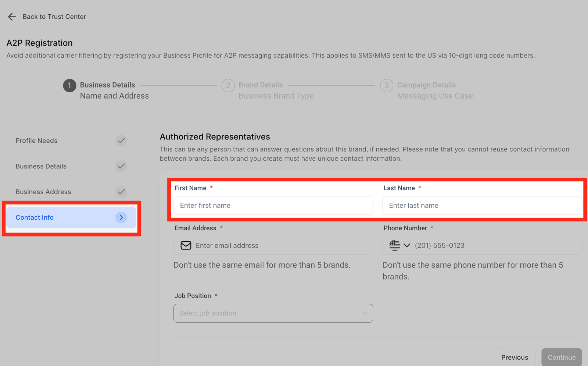Viewport: 588px width, 366px height.
Task: Open the Select job position dropdown
Action: coord(273,313)
